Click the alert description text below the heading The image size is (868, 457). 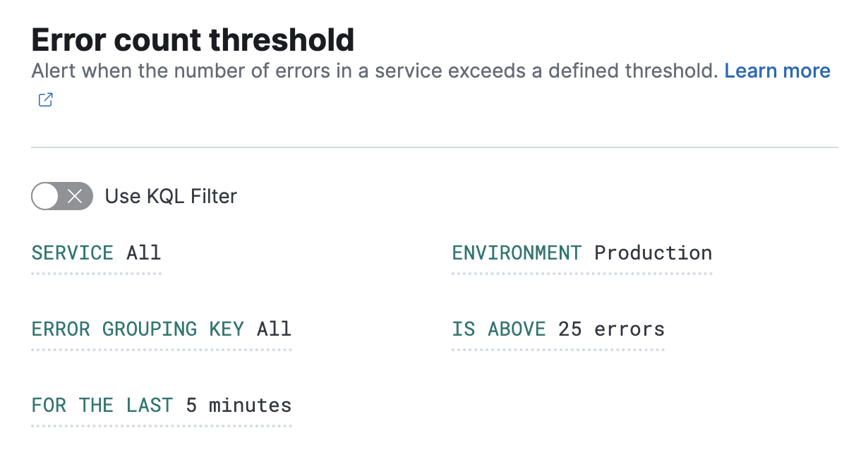coord(374,71)
